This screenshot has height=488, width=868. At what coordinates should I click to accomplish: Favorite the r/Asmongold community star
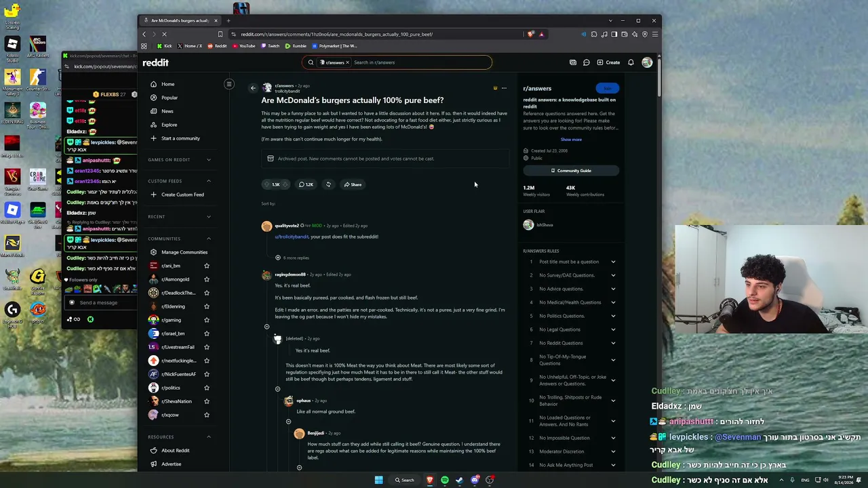point(207,279)
